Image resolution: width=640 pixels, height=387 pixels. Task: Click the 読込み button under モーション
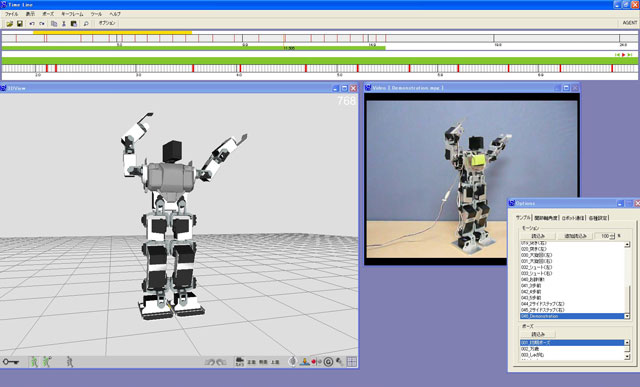click(x=538, y=236)
